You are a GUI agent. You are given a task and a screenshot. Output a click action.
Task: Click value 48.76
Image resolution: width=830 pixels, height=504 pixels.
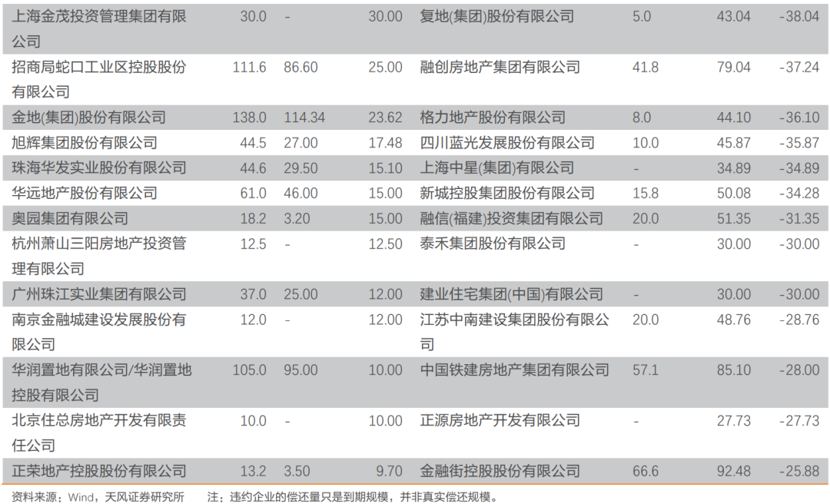[734, 320]
